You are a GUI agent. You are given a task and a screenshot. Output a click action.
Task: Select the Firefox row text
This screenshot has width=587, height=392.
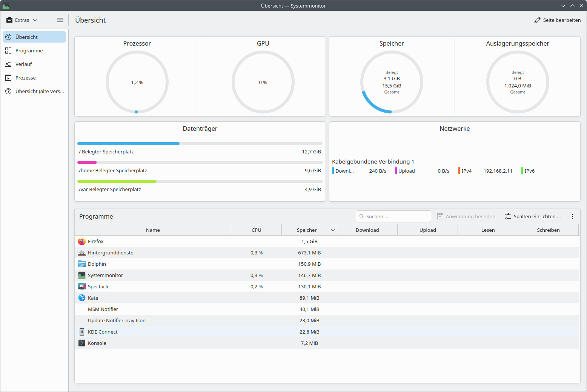[95, 241]
